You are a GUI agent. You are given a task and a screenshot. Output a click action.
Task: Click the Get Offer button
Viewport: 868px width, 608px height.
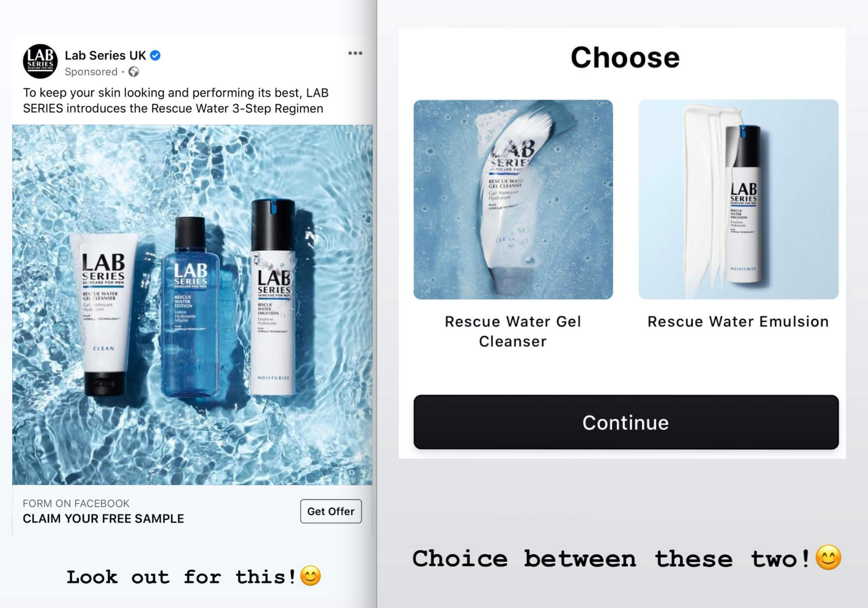[331, 511]
